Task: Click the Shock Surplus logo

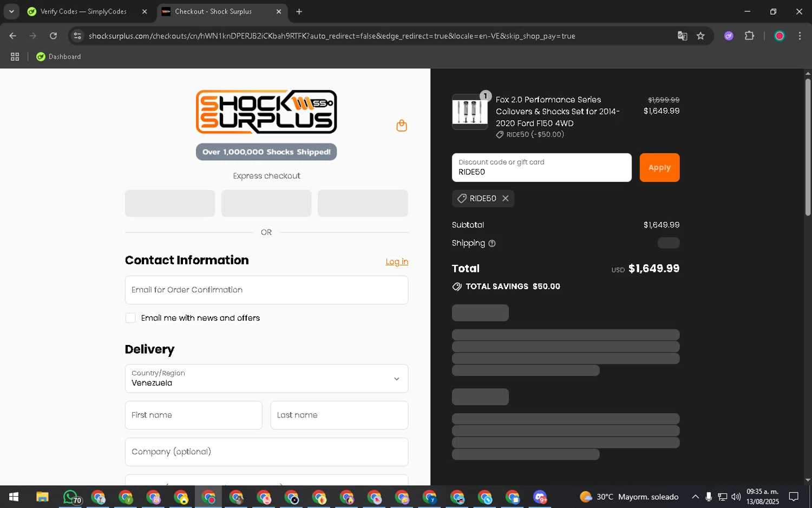Action: (266, 112)
